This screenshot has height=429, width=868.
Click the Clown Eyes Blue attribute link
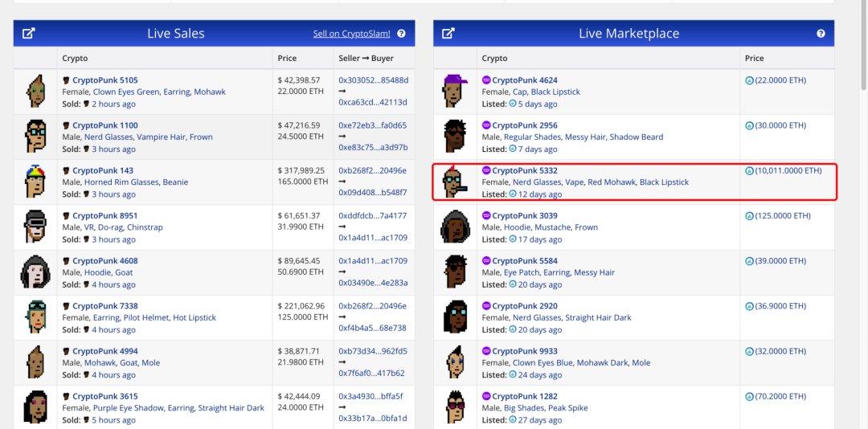pos(542,363)
